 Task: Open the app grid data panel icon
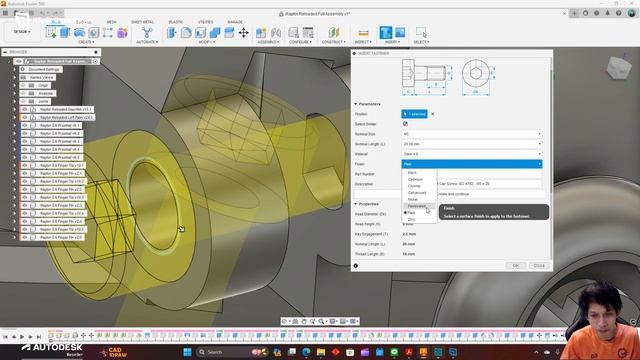[5, 13]
